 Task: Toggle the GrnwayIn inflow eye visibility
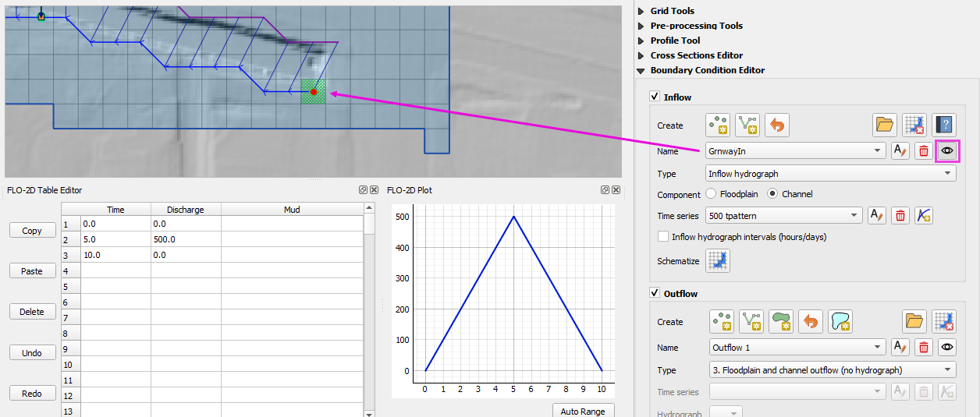pyautogui.click(x=947, y=150)
